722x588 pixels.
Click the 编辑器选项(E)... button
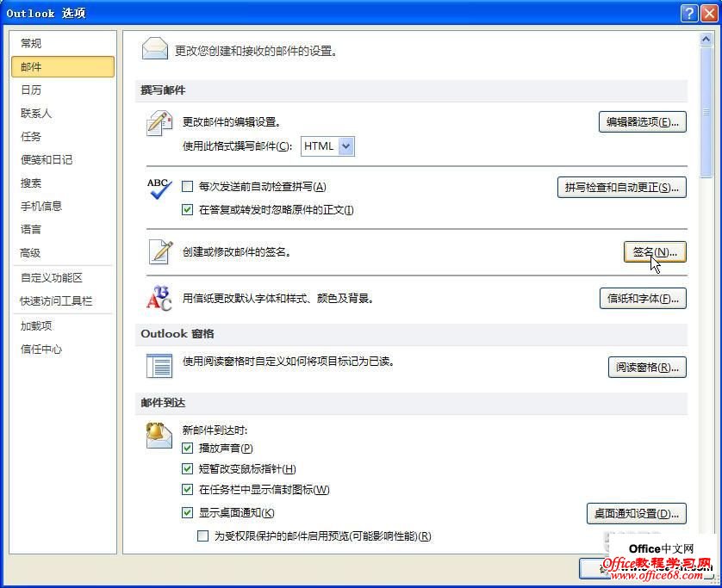643,122
